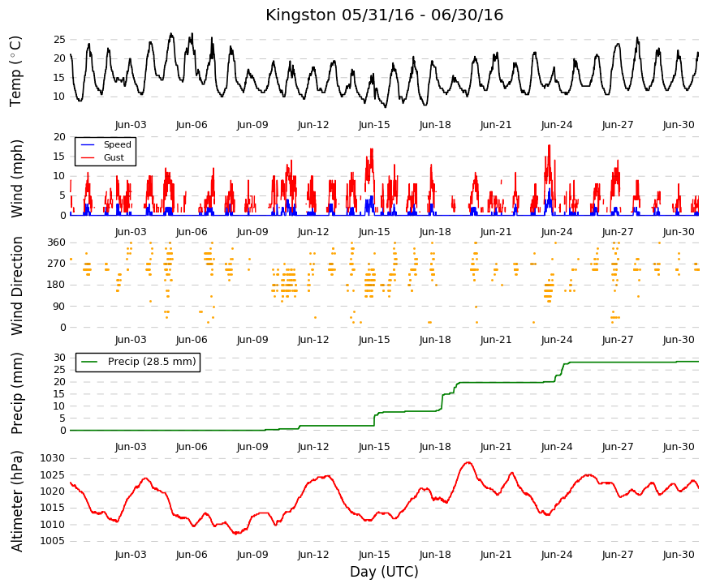
Task: Select the Gust legend label
Action: click(x=114, y=157)
